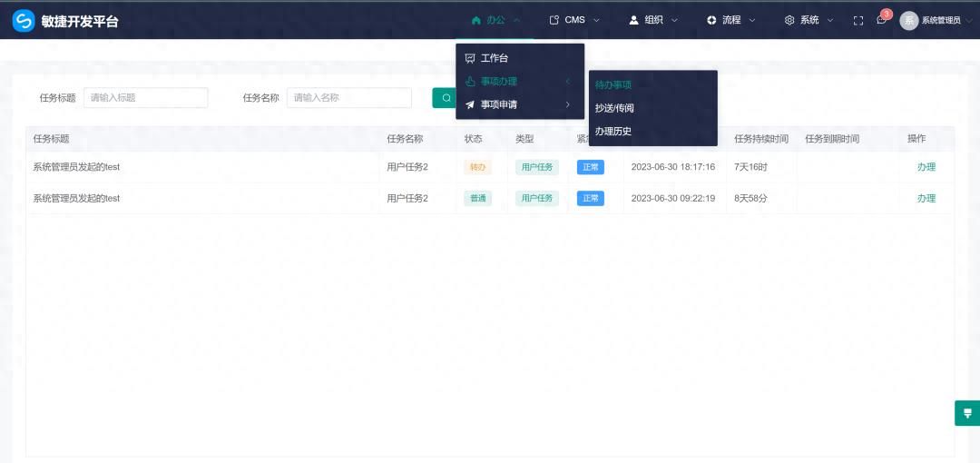Open the notifications icon with badge 3
980x463 pixels.
pos(881,20)
